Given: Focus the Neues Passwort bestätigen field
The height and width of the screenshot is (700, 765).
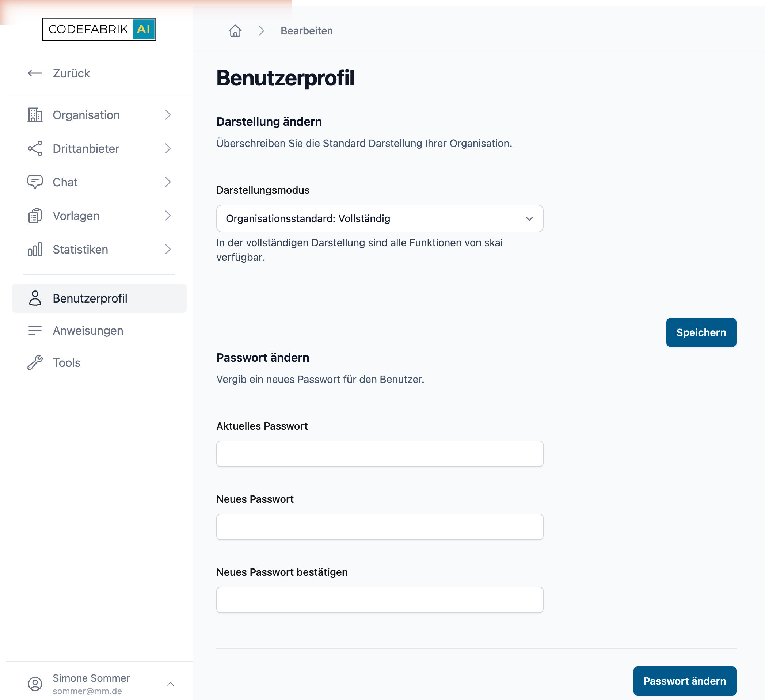Looking at the screenshot, I should pyautogui.click(x=380, y=600).
